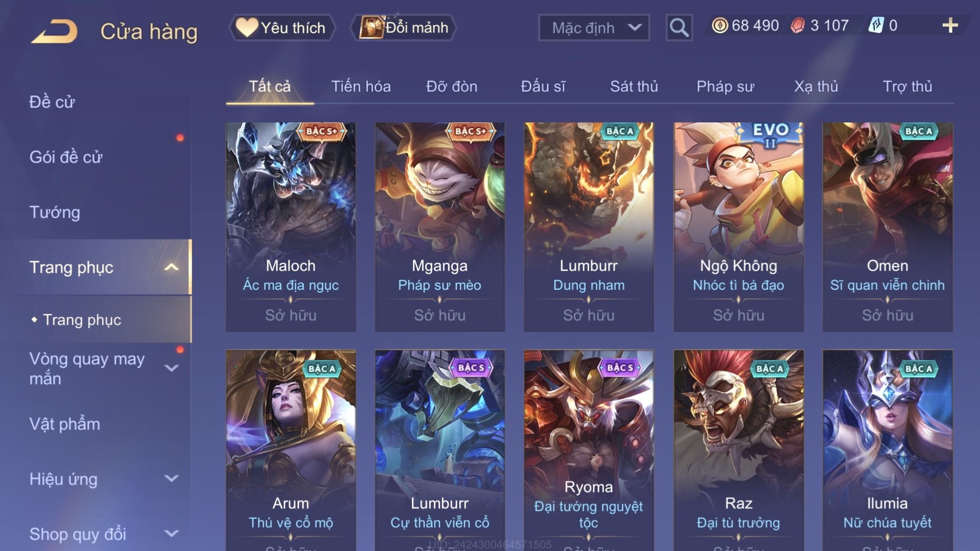Open the search magnifier icon
This screenshot has height=551, width=980.
679,28
